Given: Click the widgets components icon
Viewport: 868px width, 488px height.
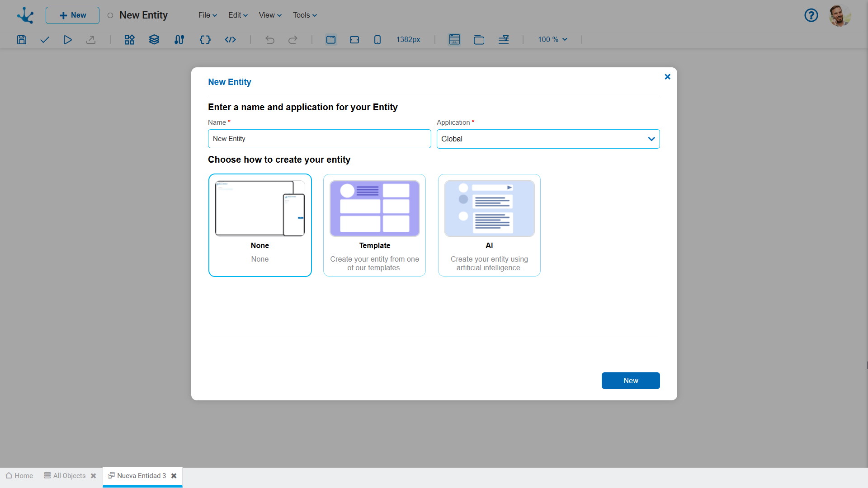Looking at the screenshot, I should pyautogui.click(x=130, y=40).
